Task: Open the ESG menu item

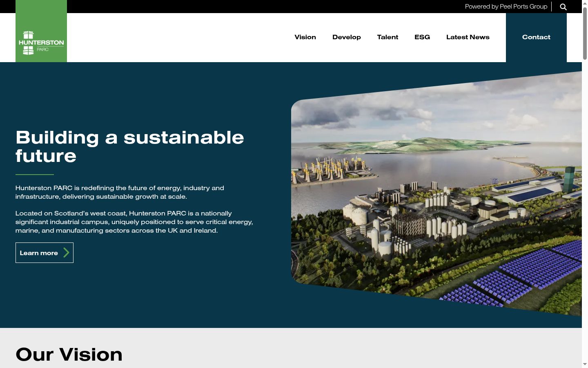Action: click(x=422, y=37)
